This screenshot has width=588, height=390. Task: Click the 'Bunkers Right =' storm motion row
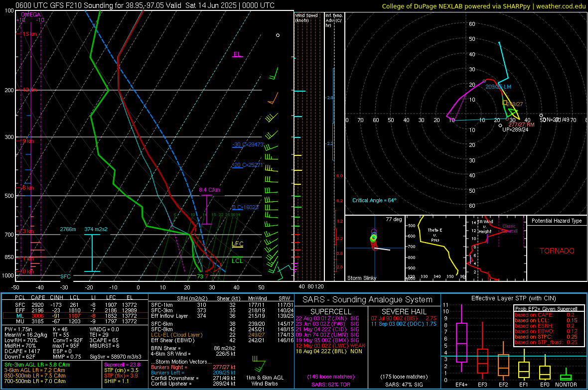[193, 368]
